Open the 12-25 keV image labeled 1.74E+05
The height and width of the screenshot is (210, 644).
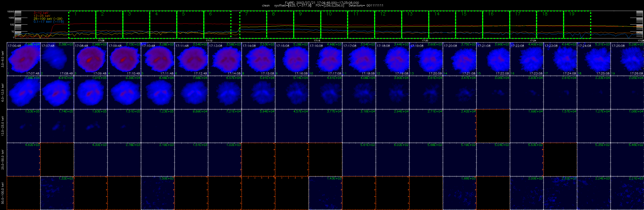pyautogui.click(x=57, y=126)
